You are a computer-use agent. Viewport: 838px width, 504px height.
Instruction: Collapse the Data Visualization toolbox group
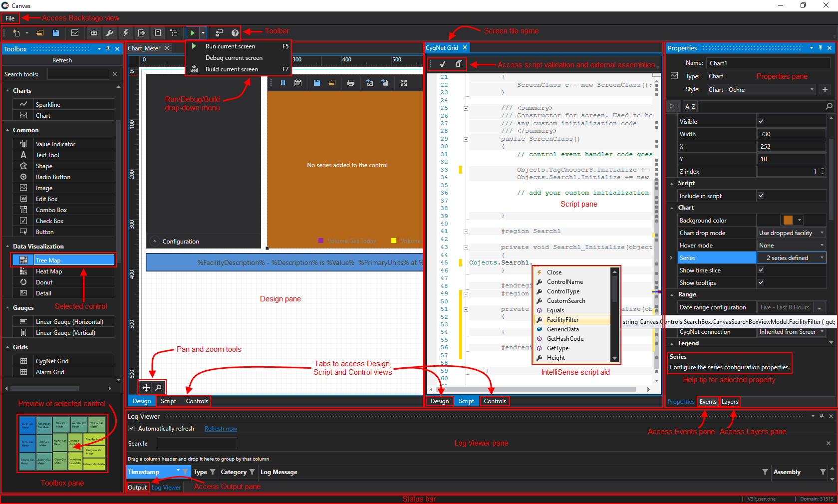tap(7, 247)
